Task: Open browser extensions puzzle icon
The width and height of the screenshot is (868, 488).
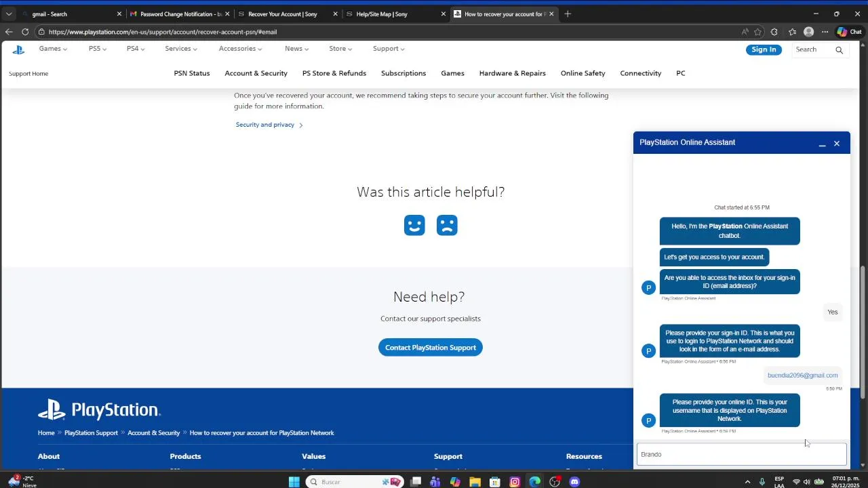Action: point(774,32)
